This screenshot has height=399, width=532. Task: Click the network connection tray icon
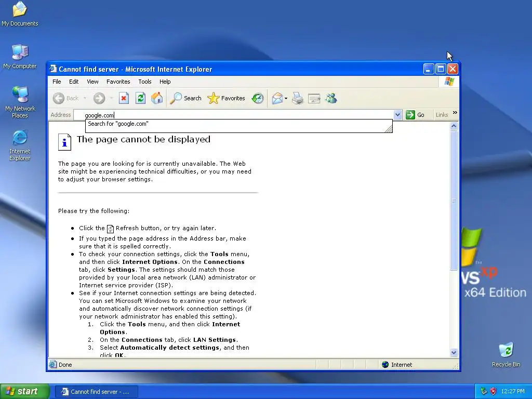[484, 391]
